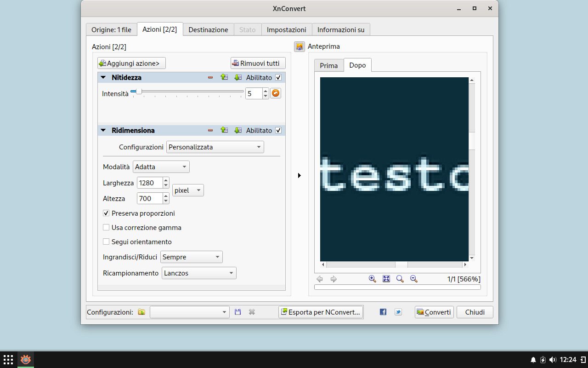Zoom out of the preview image
Image resolution: width=588 pixels, height=368 pixels.
click(x=414, y=279)
